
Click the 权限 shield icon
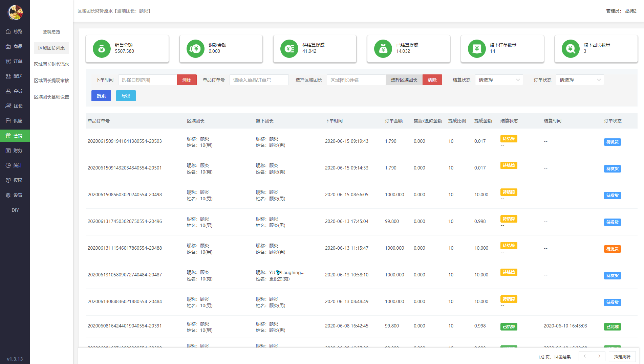click(x=8, y=180)
